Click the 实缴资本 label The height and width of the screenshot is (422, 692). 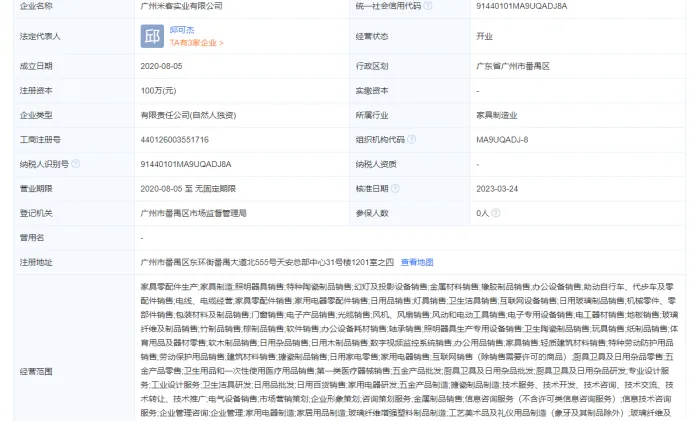[372, 90]
